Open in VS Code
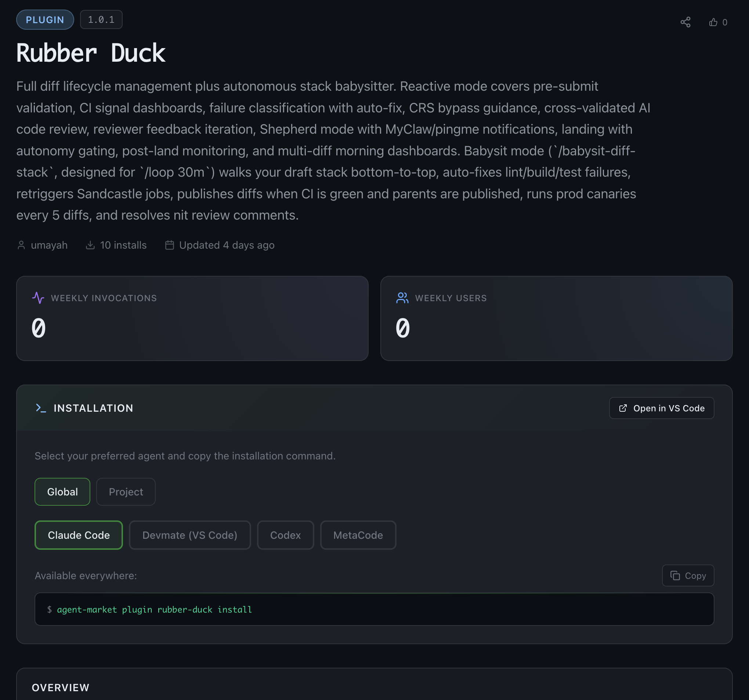Screen dimensions: 749x700 click(x=661, y=408)
